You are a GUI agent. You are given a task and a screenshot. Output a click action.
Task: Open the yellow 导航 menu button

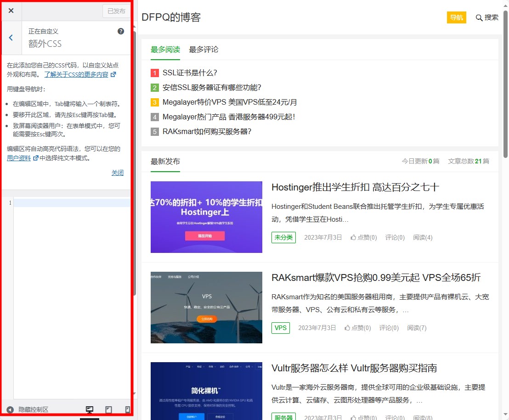[x=456, y=17]
